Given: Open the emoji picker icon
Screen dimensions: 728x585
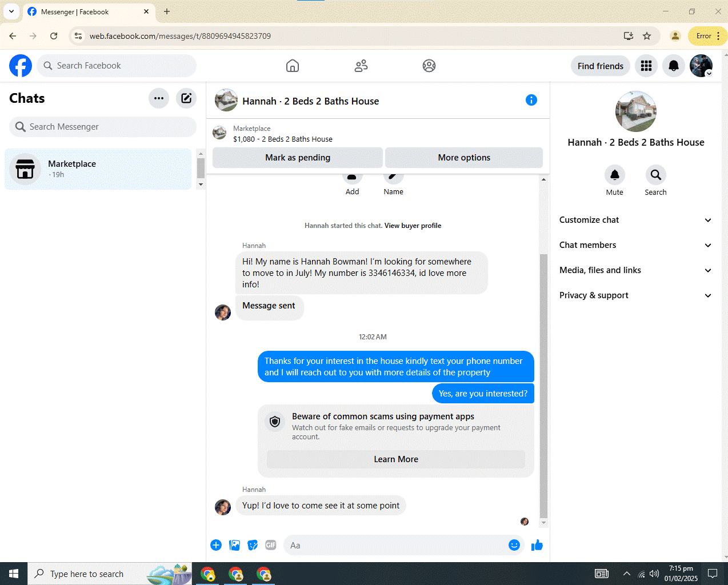Looking at the screenshot, I should (x=514, y=545).
